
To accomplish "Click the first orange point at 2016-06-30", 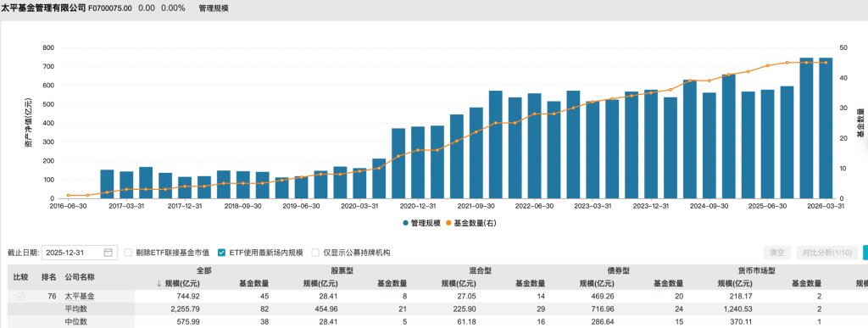I will coord(68,195).
